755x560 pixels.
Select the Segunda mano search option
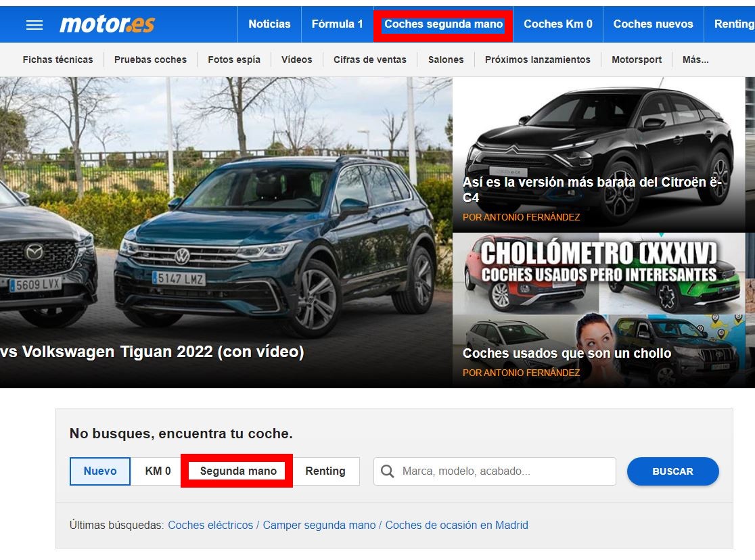click(238, 471)
